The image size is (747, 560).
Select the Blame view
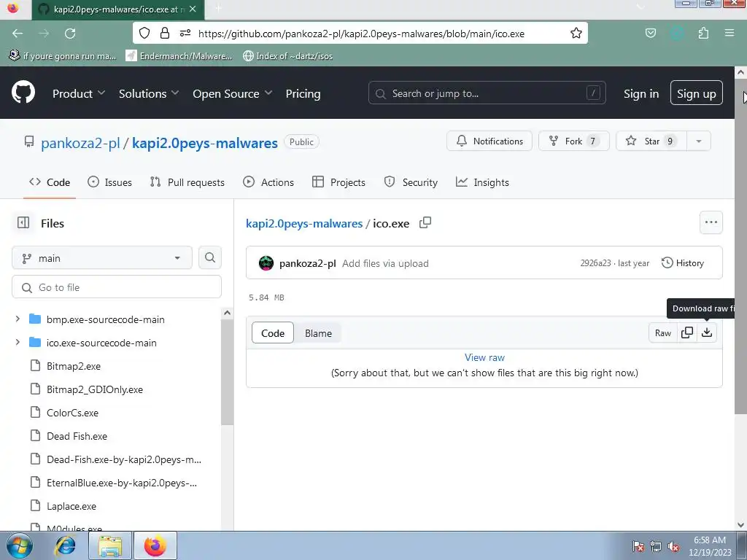318,333
